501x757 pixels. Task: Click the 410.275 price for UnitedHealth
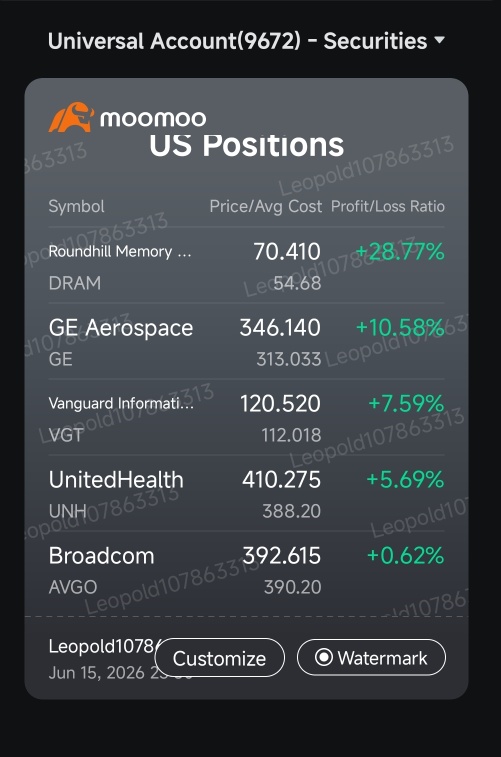[281, 479]
